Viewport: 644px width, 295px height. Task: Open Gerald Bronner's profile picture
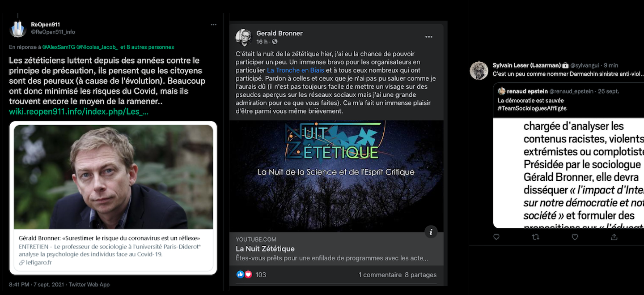pyautogui.click(x=244, y=37)
